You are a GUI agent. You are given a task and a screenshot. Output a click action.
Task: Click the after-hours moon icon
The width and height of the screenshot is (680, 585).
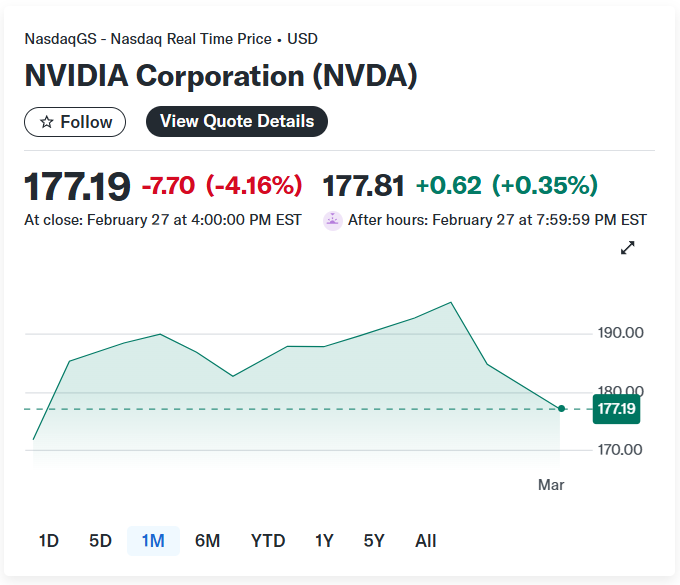coord(333,220)
